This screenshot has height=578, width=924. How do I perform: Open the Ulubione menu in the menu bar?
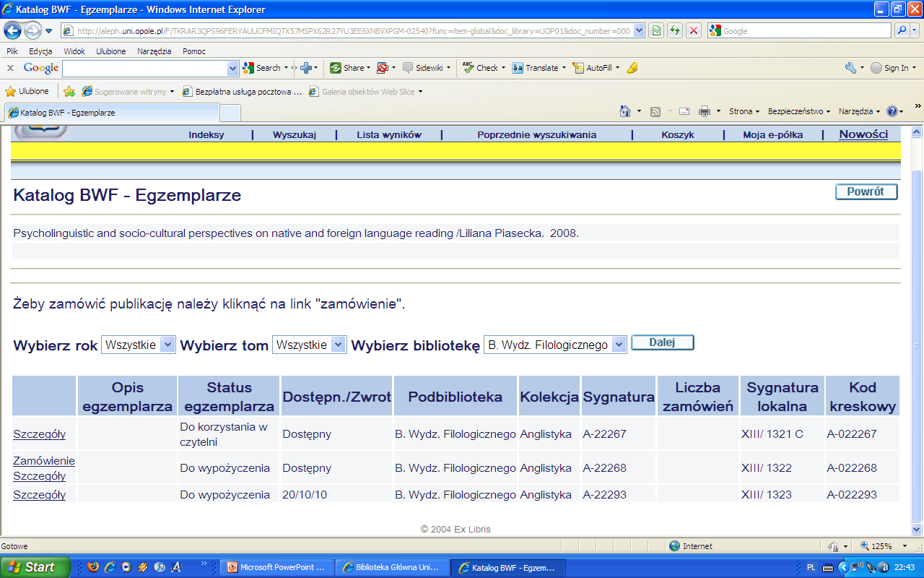(x=111, y=51)
